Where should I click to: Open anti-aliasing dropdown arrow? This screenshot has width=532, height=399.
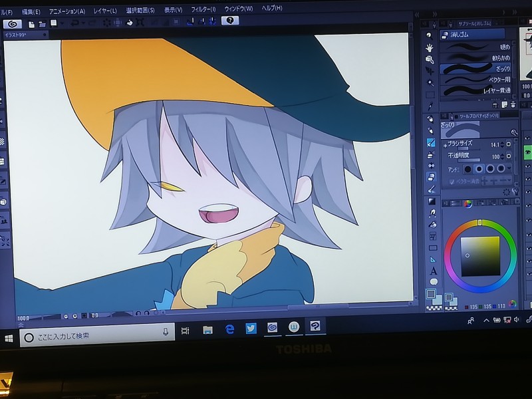509,168
